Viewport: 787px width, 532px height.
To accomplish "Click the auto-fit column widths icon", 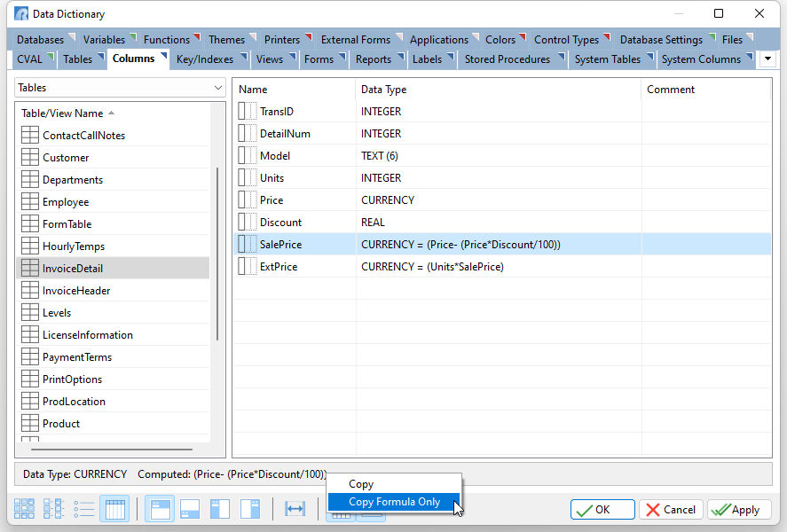I will (295, 508).
